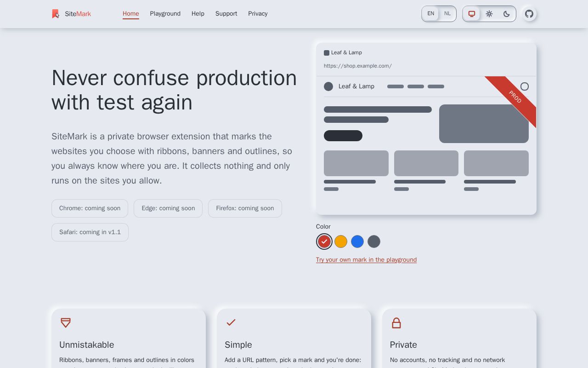Click Chrome: coming soon button

point(90,208)
